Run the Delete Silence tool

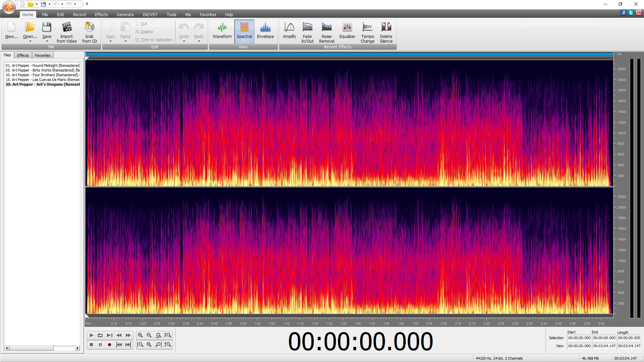[386, 32]
